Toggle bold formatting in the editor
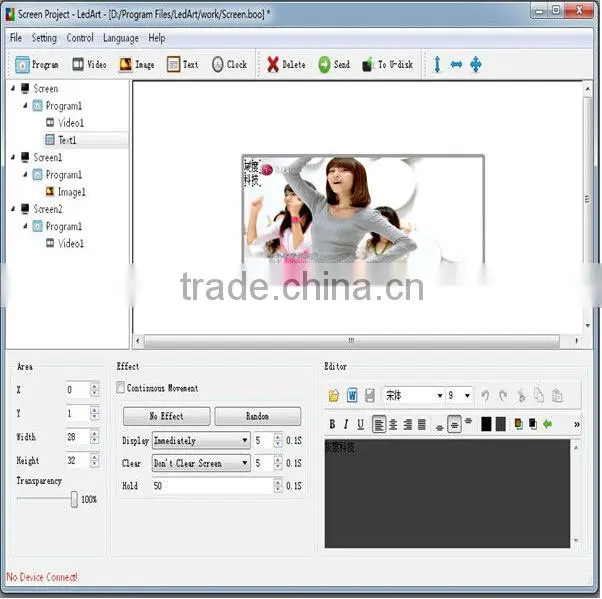Viewport: 602px width, 599px height. tap(332, 424)
